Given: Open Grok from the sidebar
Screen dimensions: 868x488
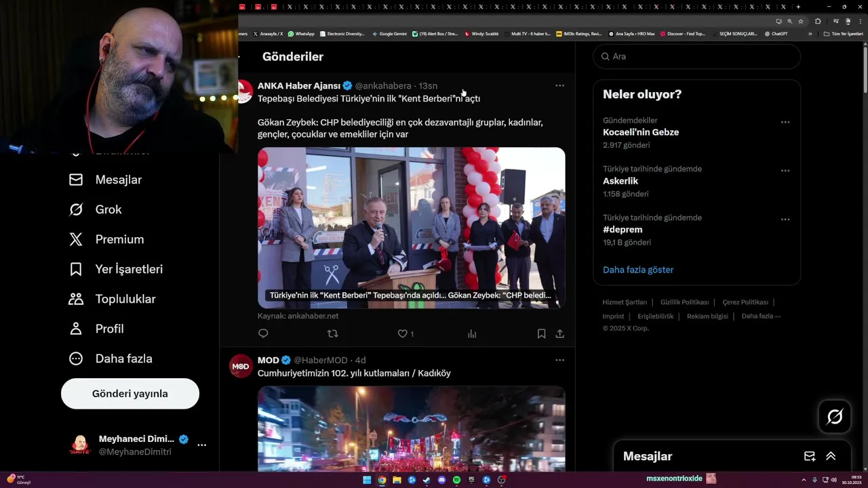Looking at the screenshot, I should 95,209.
